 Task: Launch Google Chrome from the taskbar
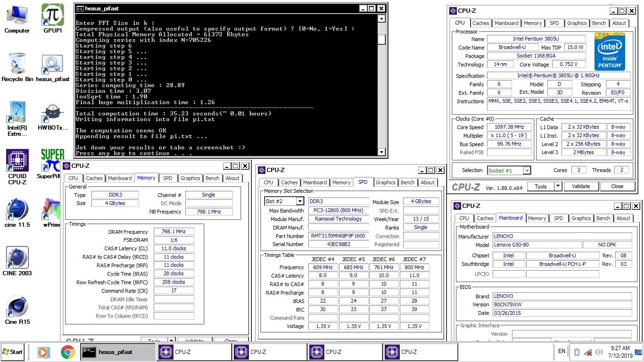pyautogui.click(x=68, y=352)
